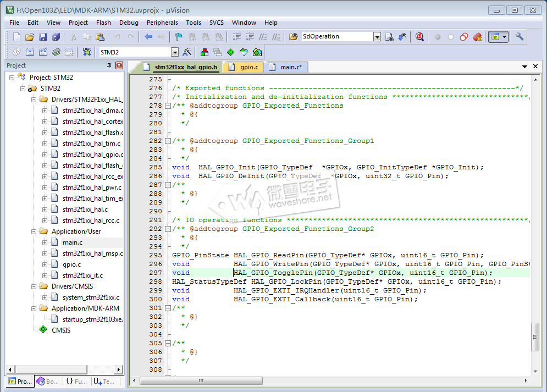Viewport: 547px width, 392px height.
Task: Select the CMSIS component item
Action: (x=61, y=330)
